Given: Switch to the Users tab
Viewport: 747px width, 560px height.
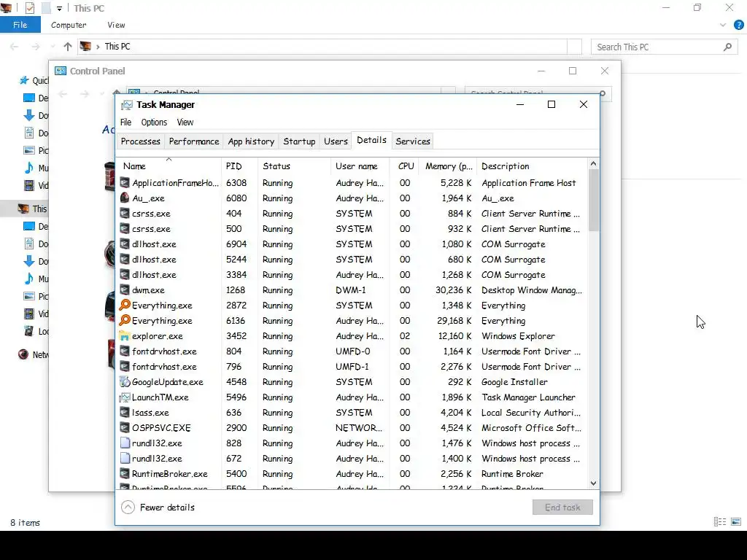Looking at the screenshot, I should 336,141.
